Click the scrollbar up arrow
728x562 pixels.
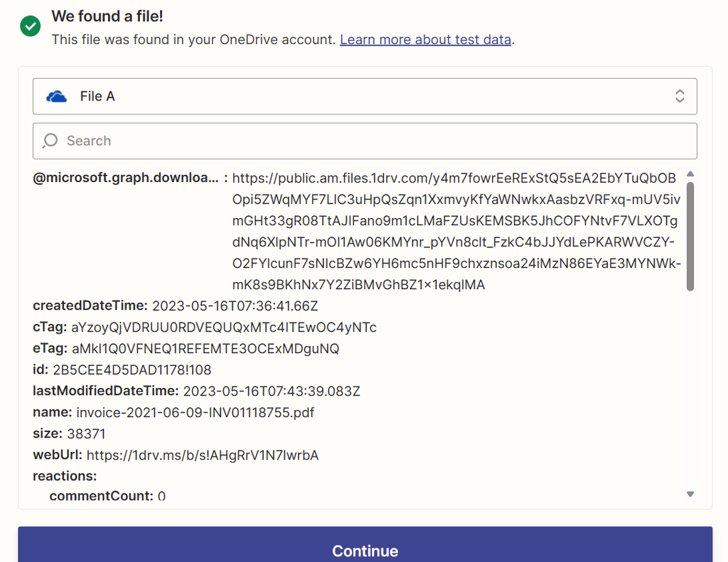click(x=690, y=173)
